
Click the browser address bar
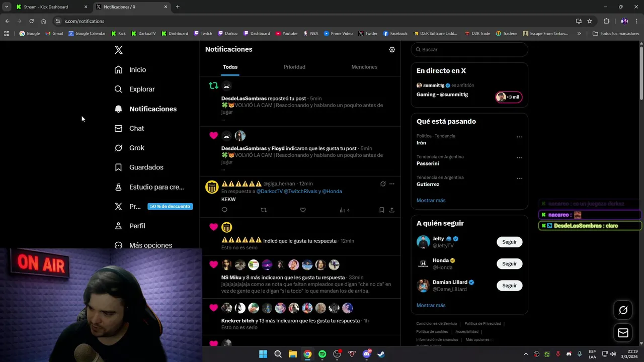(312, 21)
